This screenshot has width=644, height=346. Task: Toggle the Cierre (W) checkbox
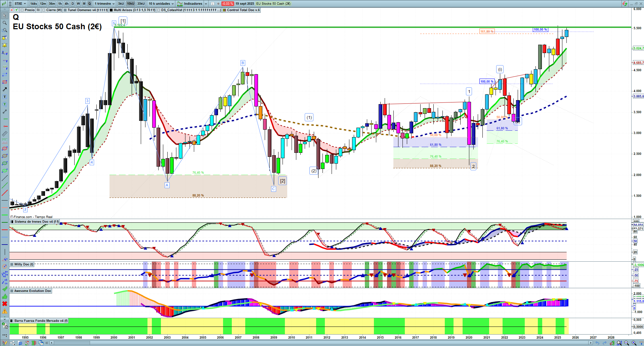tap(44, 10)
